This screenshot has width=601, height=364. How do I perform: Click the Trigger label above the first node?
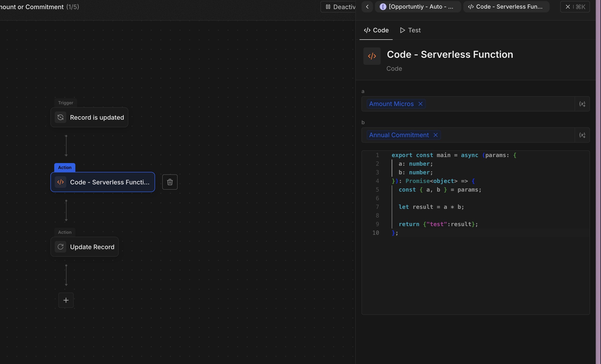(65, 103)
